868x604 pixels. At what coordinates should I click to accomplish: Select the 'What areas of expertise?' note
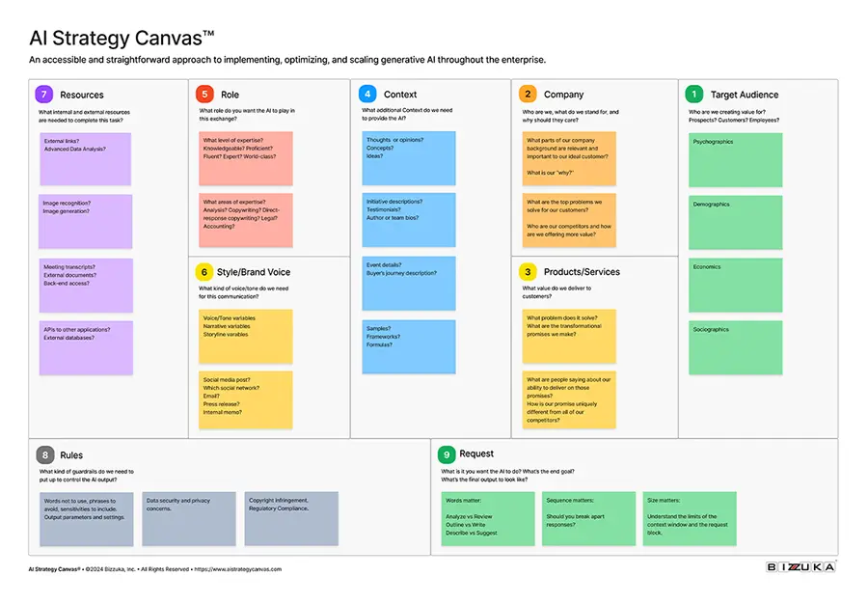click(x=246, y=220)
